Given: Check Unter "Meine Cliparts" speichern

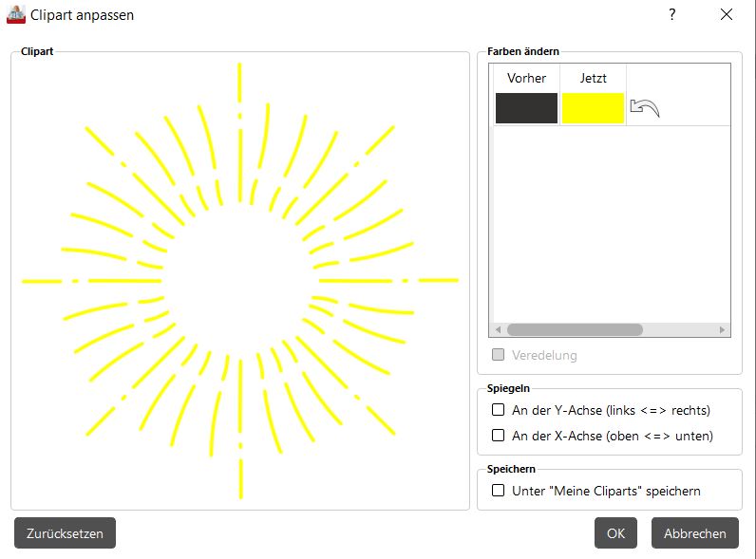Looking at the screenshot, I should [x=499, y=491].
